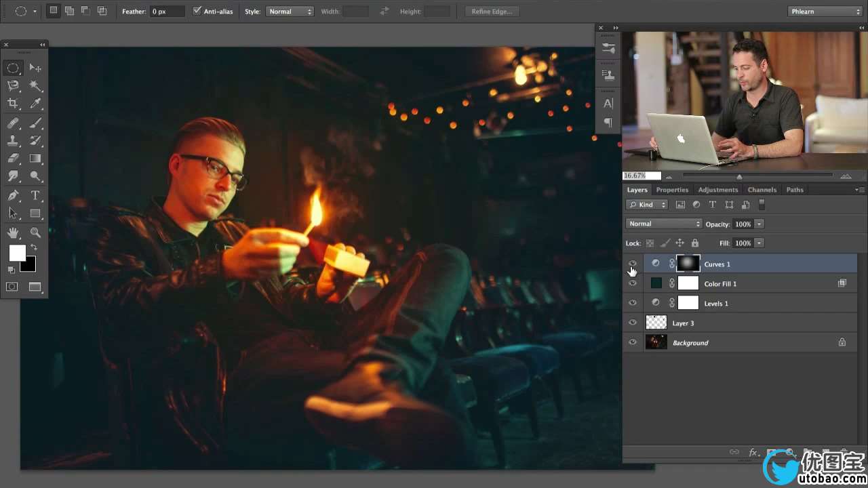Open the tool preset picker dropdown
Screen dimensions: 868x488
coord(35,12)
